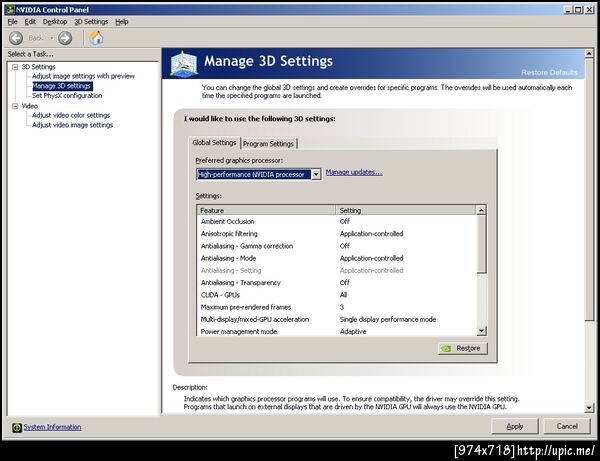Click settings list scroll up arrow
The image size is (600, 461).
click(x=481, y=210)
